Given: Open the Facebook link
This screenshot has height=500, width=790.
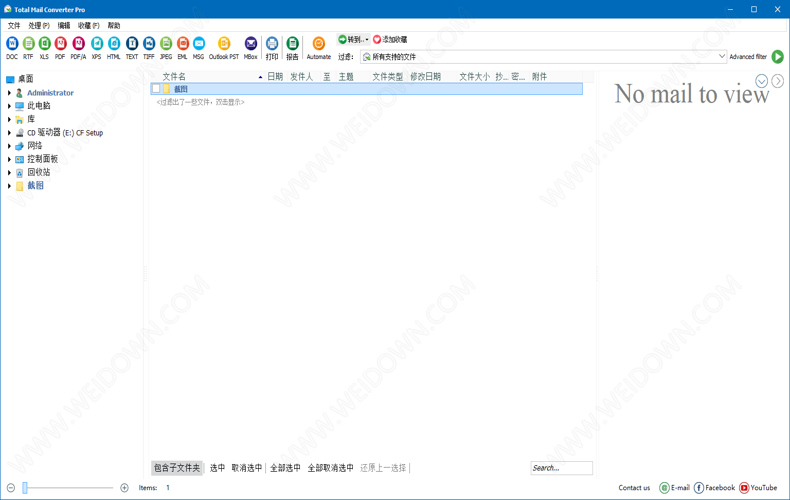Looking at the screenshot, I should pos(714,488).
